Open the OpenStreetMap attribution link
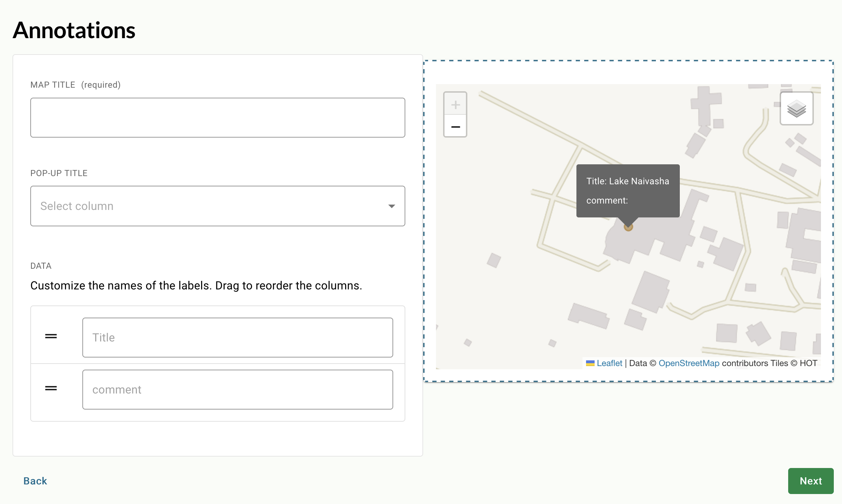Image resolution: width=842 pixels, height=504 pixels. pyautogui.click(x=689, y=363)
